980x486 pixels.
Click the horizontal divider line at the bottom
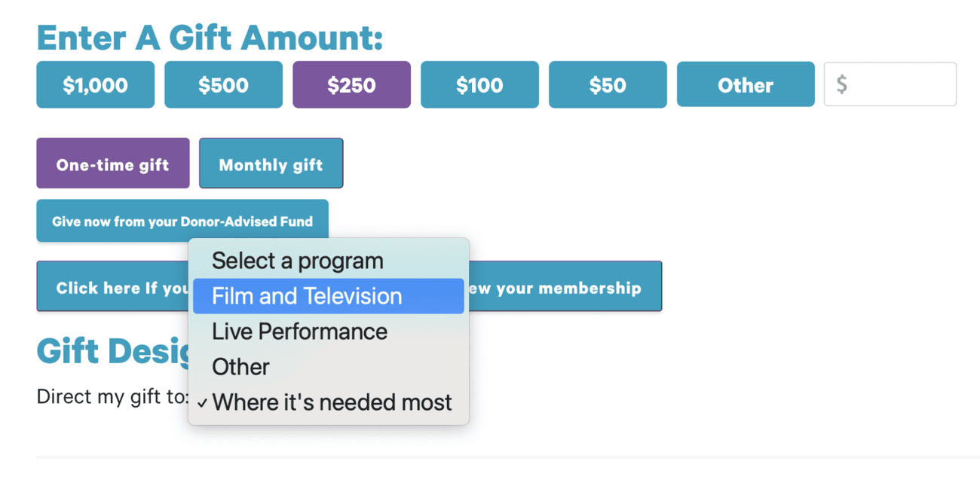[507, 457]
